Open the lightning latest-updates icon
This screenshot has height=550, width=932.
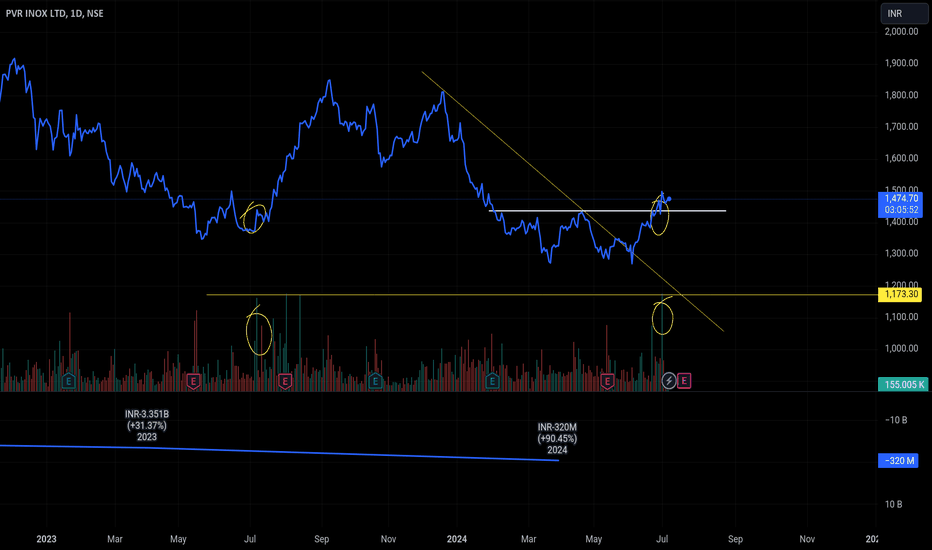[669, 381]
